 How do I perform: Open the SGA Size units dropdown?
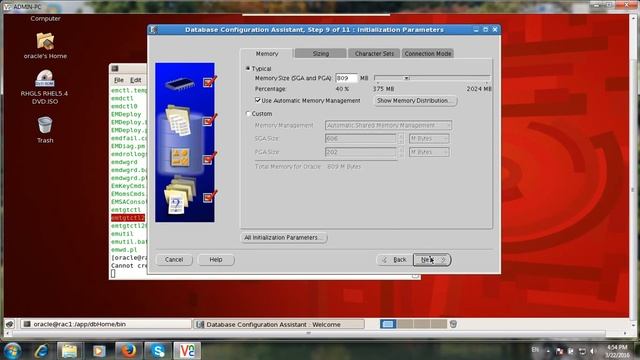click(x=429, y=138)
